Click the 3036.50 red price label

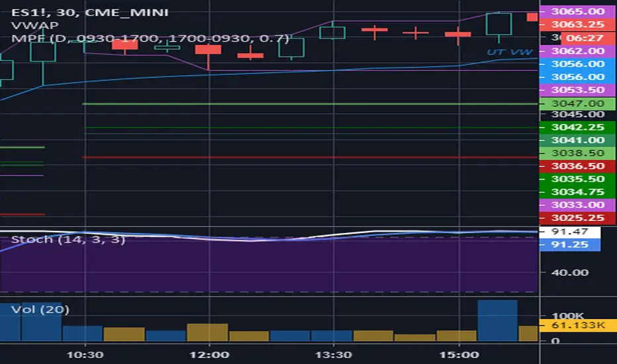click(x=577, y=166)
